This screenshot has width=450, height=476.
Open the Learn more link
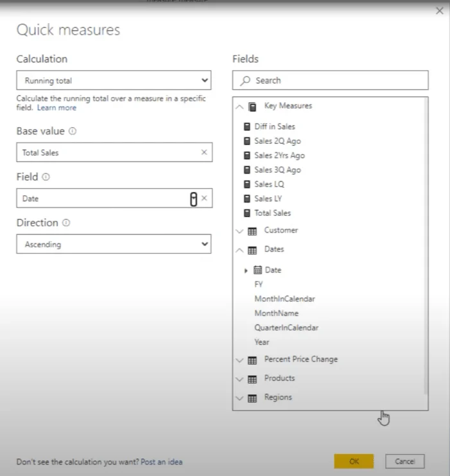click(56, 108)
